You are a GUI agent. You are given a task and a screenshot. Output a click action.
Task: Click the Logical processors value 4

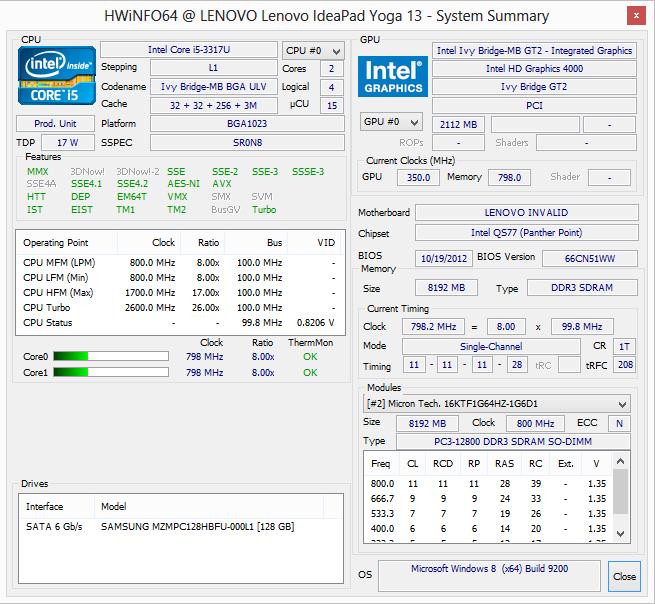(x=332, y=87)
